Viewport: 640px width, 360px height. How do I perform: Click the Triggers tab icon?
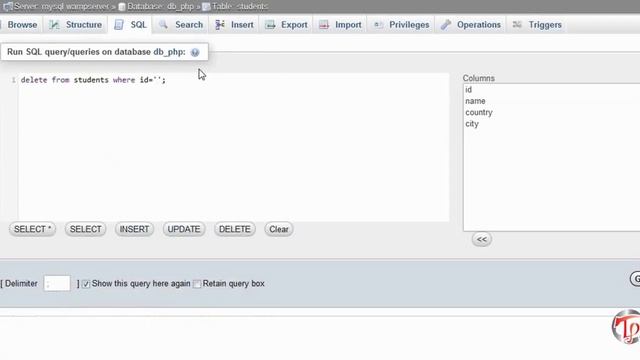point(517,24)
